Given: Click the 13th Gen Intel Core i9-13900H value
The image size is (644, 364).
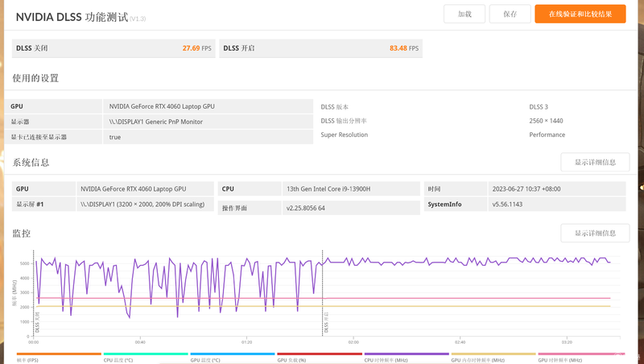Looking at the screenshot, I should point(328,189).
